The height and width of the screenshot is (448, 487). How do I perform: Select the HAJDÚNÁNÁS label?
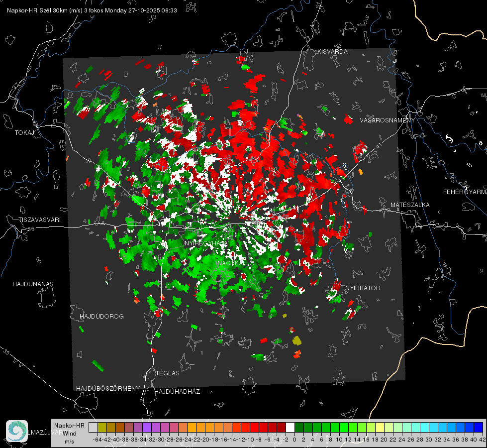coord(33,284)
